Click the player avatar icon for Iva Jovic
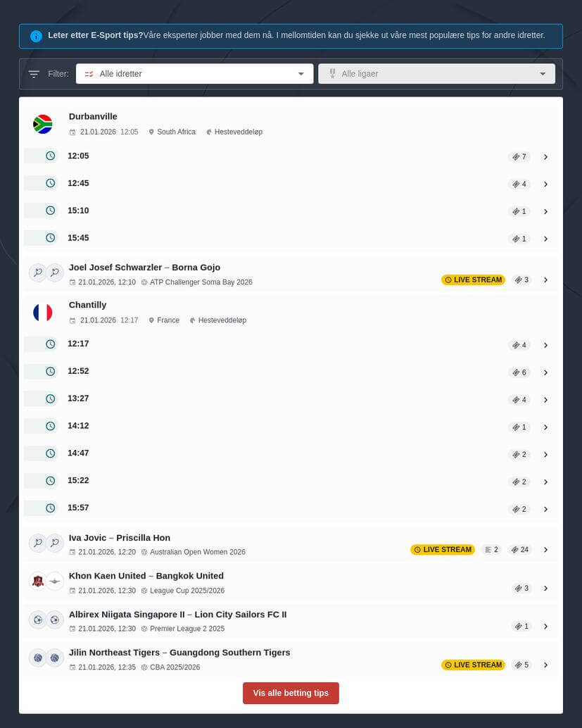This screenshot has height=728, width=582. coord(38,543)
